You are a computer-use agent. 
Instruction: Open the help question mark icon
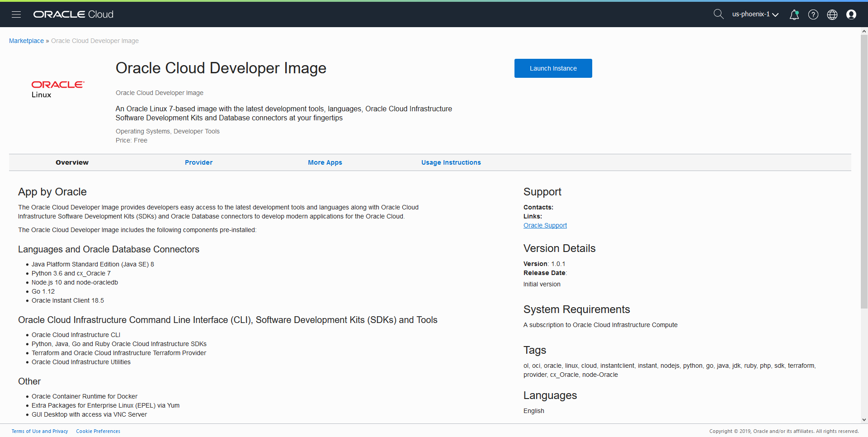click(813, 14)
